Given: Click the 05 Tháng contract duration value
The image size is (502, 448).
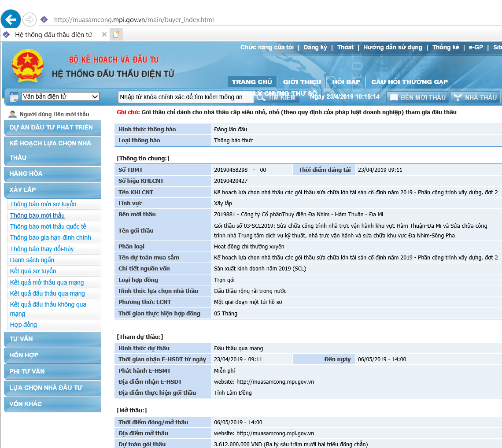Looking at the screenshot, I should point(226,314).
